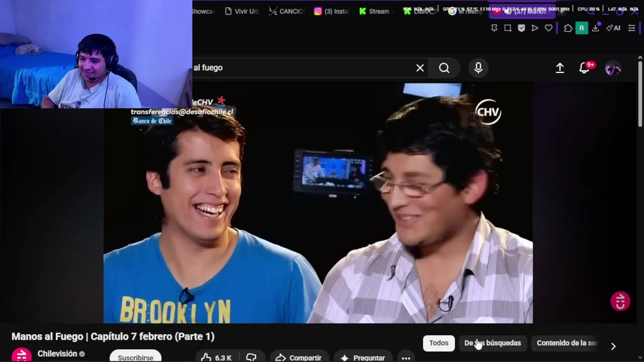Open more actions three-dot menu

406,357
